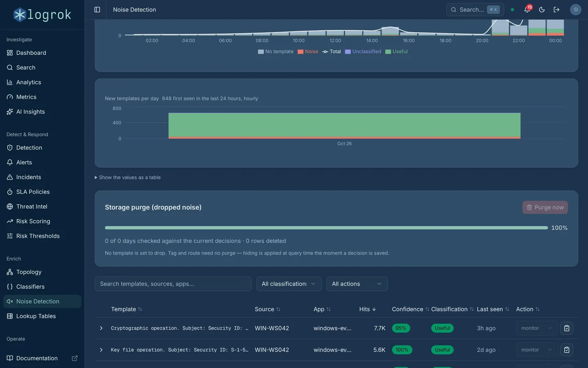
Task: Click the 3h ago last seen value
Action: coord(486,328)
